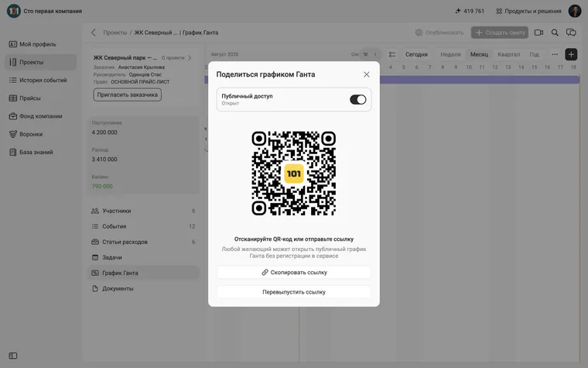Click Сегодня button in Gantt toolbar
This screenshot has width=588, height=368.
(416, 54)
